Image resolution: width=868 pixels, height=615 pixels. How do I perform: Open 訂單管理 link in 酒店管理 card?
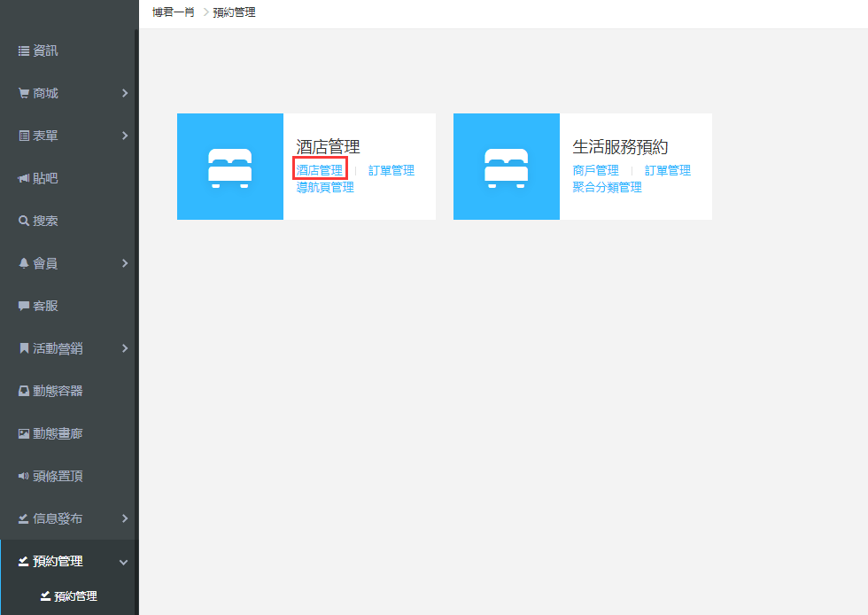click(x=391, y=170)
